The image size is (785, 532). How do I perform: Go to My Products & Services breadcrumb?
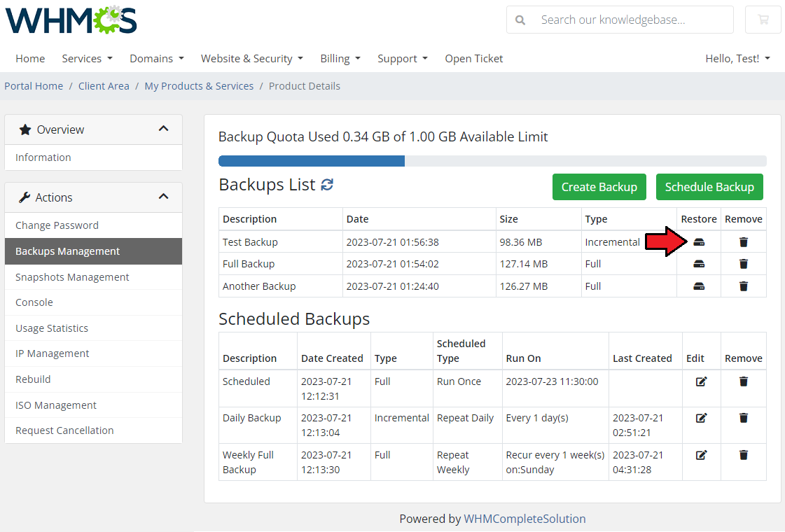pyautogui.click(x=199, y=86)
